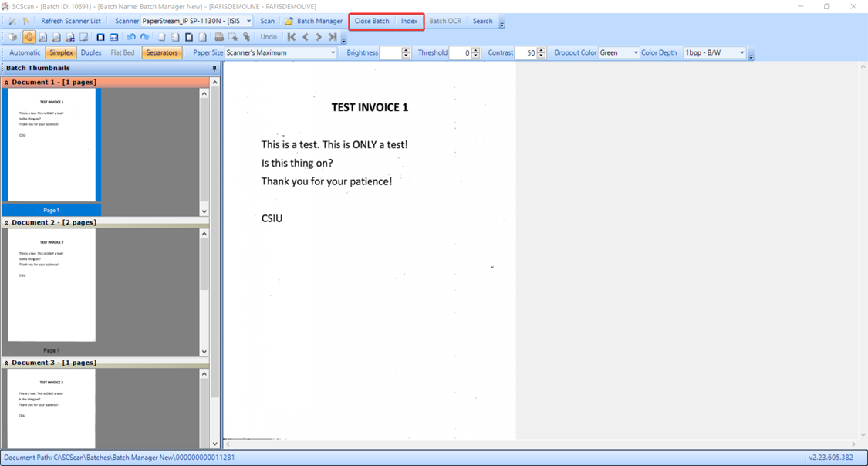Open the Paper Size dropdown

[333, 53]
